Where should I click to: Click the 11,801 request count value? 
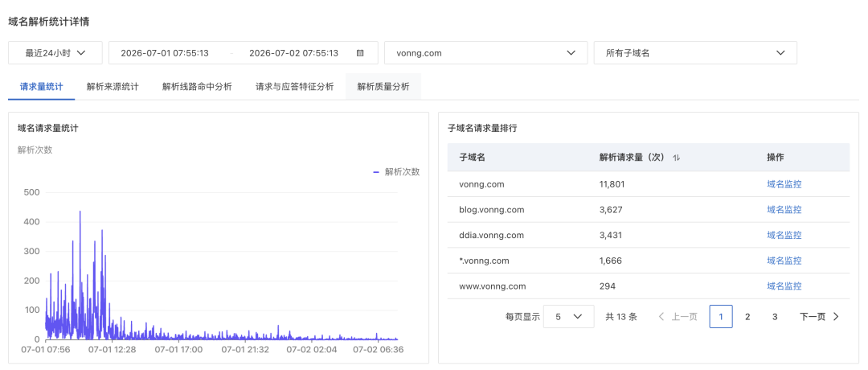[612, 184]
